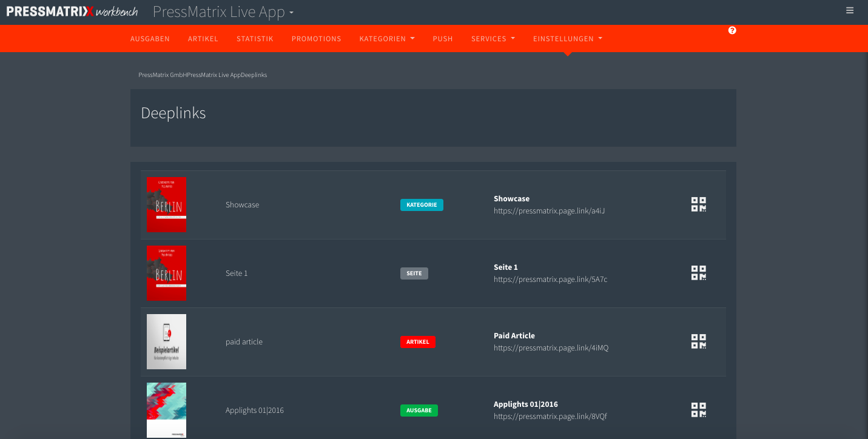Click the lowercase paid article name text
Viewport: 868px width, 439px height.
(x=244, y=342)
